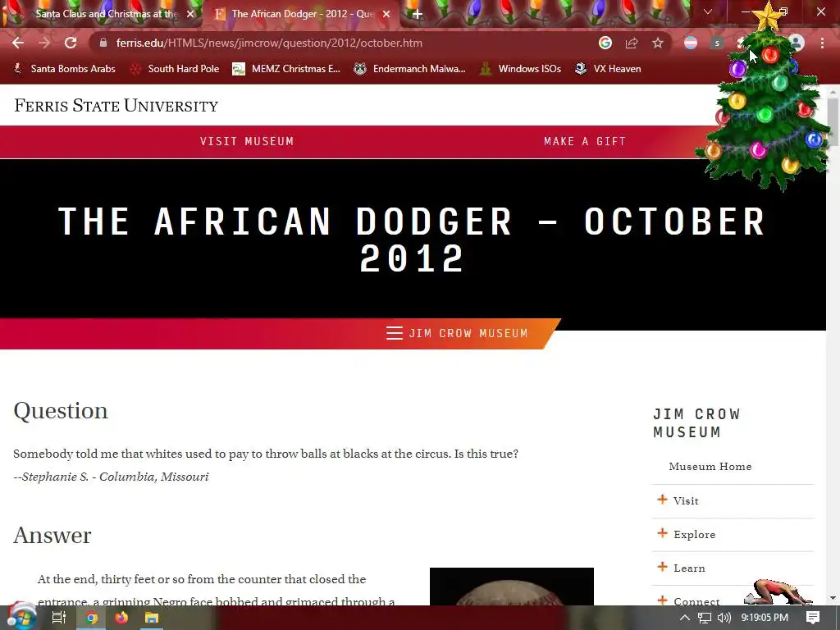Open Santa Bombs Arabs bookmark

64,69
